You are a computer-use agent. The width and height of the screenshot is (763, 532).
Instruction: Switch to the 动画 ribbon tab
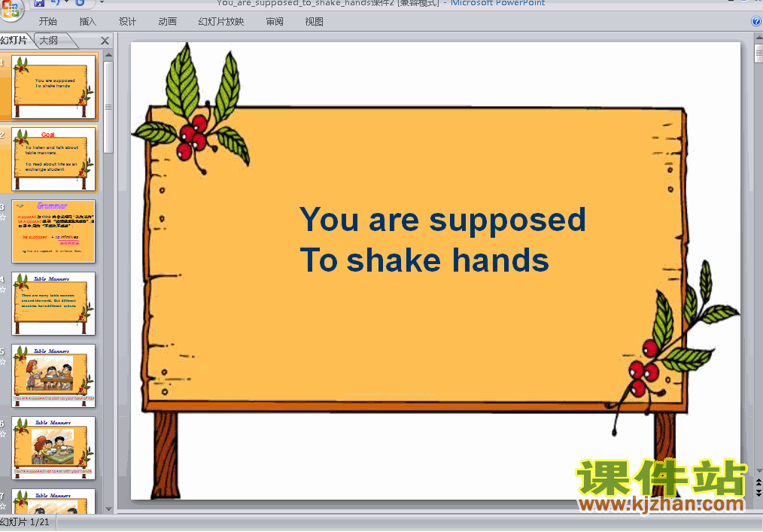pos(167,21)
